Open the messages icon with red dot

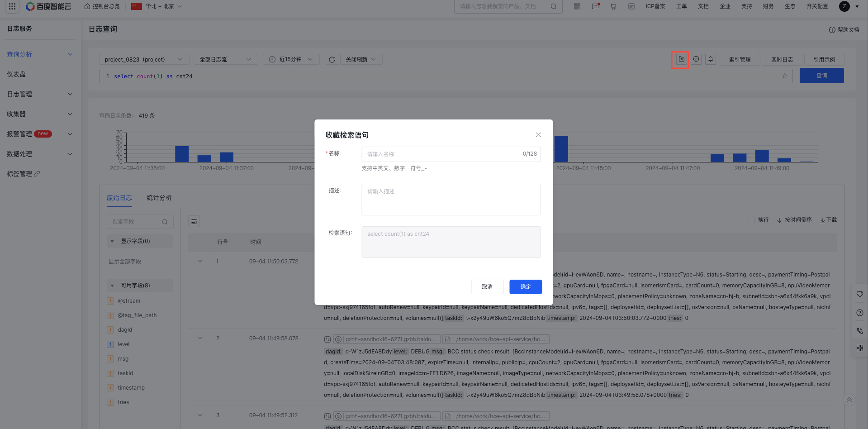coord(595,6)
